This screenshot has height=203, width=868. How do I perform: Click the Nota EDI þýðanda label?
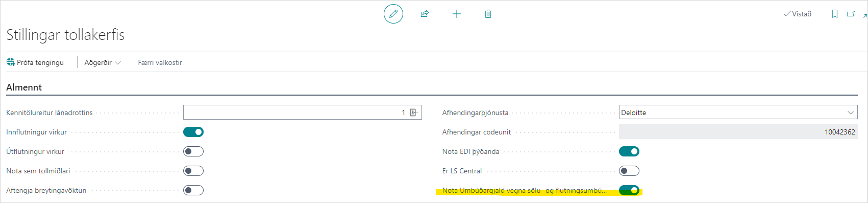pyautogui.click(x=470, y=151)
